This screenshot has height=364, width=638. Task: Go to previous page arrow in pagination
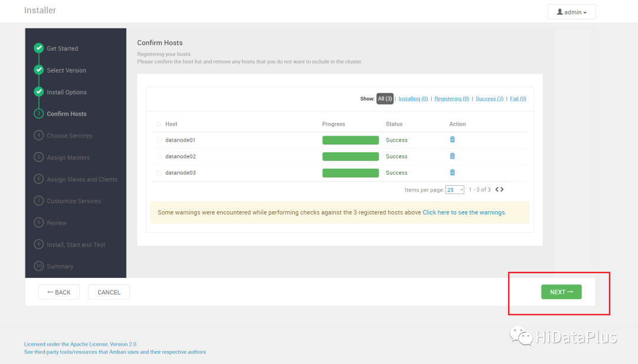(x=497, y=189)
